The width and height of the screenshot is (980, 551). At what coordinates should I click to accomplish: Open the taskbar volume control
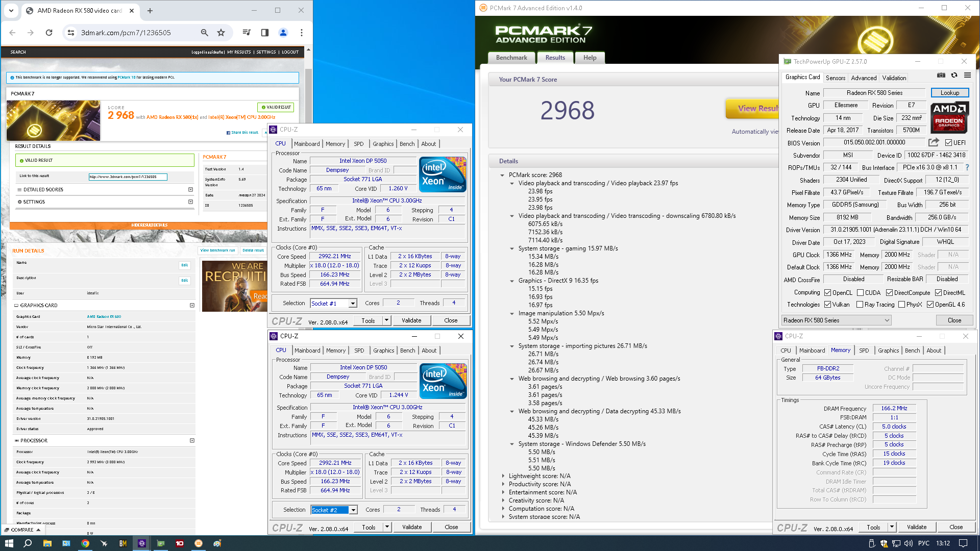pos(909,543)
